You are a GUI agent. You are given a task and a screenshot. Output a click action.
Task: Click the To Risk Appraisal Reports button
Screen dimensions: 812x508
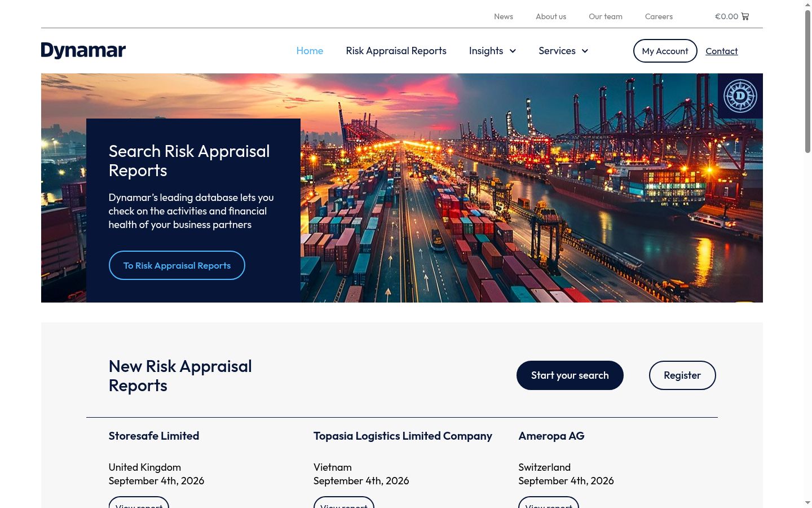177,265
